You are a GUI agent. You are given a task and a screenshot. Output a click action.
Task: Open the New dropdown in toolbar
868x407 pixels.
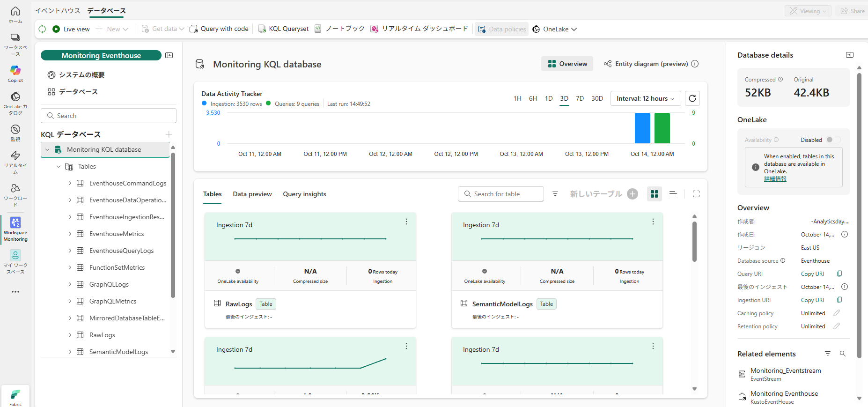112,29
